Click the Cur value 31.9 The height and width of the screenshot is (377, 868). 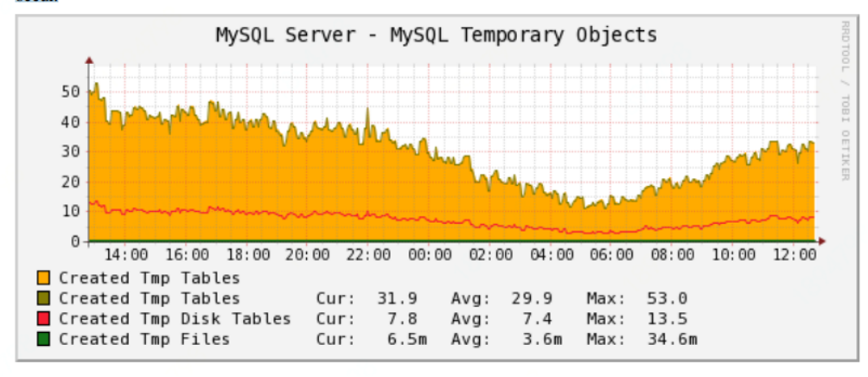(x=397, y=298)
